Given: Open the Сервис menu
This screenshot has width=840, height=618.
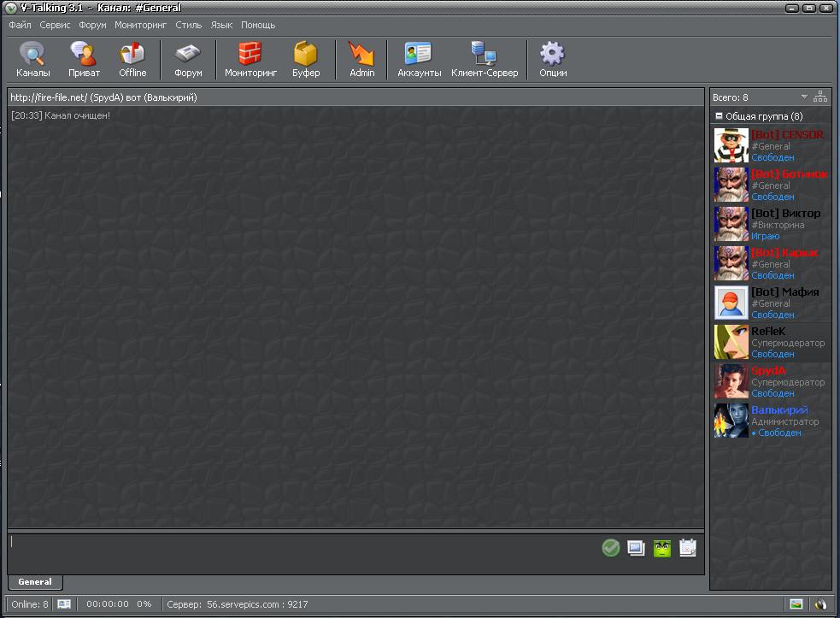Looking at the screenshot, I should [55, 25].
